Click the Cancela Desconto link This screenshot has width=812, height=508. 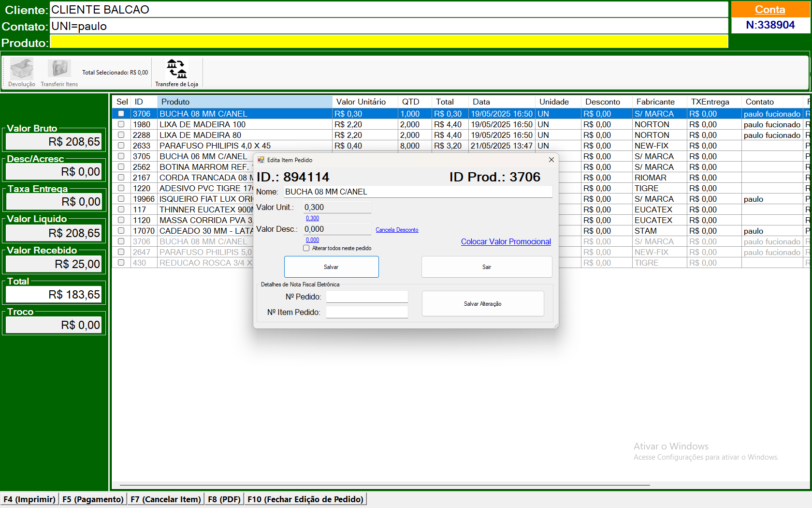click(397, 230)
